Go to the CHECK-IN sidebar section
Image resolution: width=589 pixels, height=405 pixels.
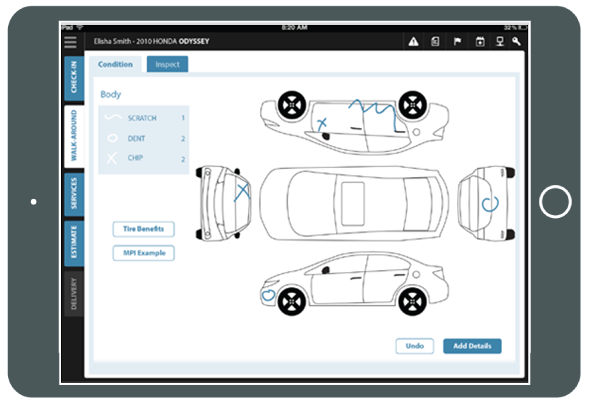74,79
